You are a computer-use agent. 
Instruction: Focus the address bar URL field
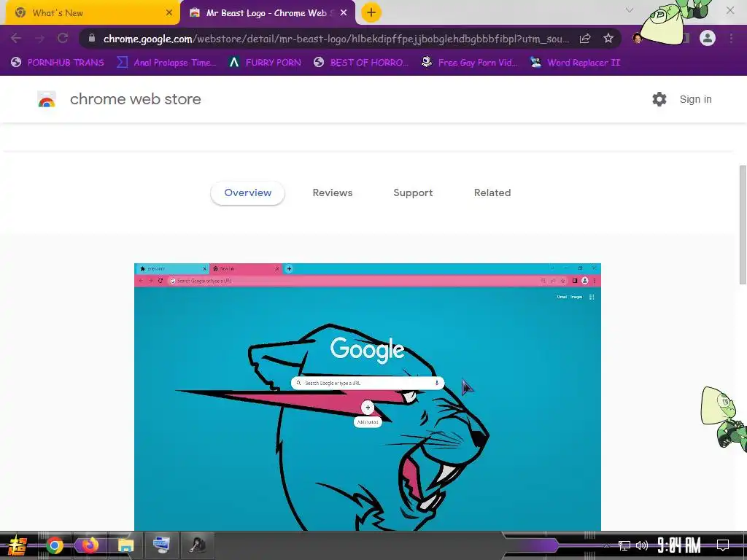[336, 39]
